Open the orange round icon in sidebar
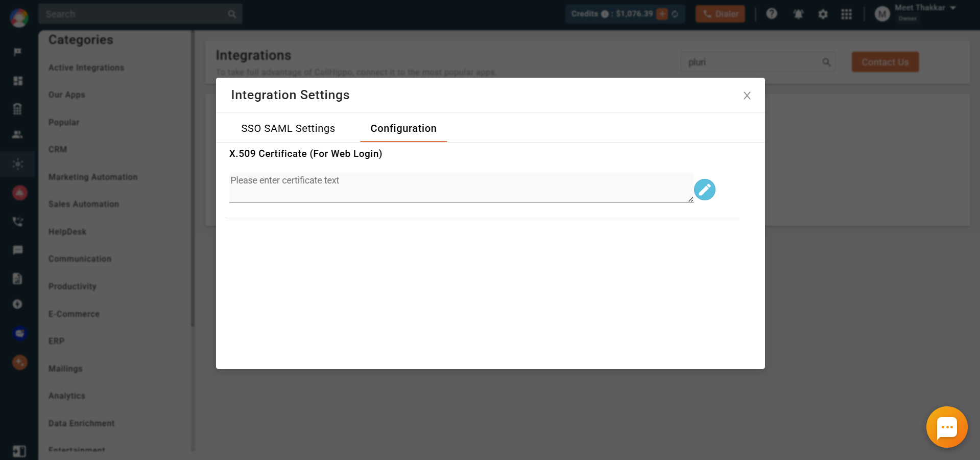 pos(19,362)
